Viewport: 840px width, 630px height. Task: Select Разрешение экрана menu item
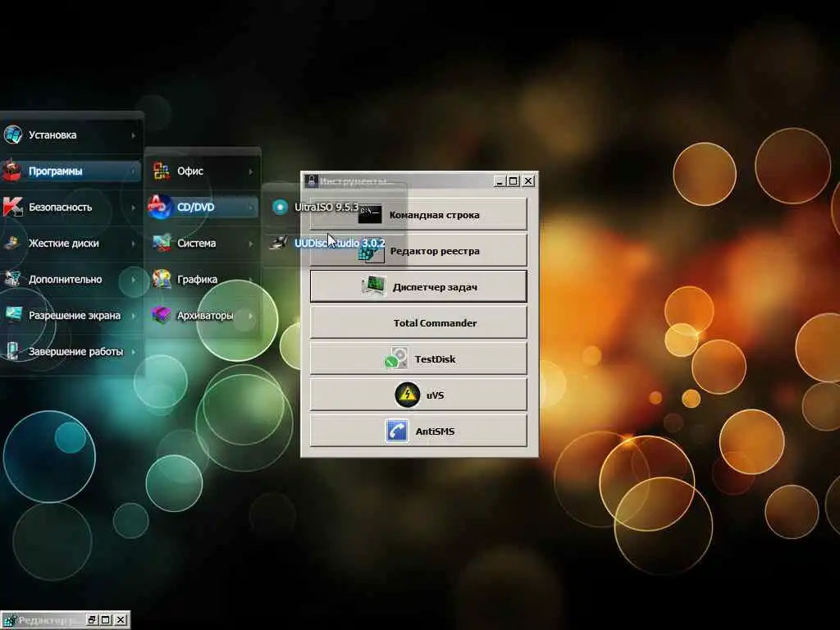pyautogui.click(x=71, y=315)
